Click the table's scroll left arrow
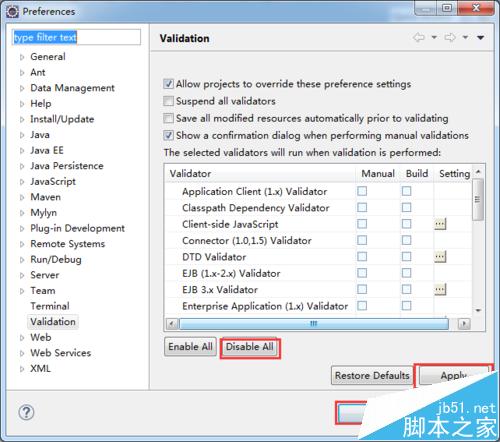The image size is (500, 442). (172, 323)
